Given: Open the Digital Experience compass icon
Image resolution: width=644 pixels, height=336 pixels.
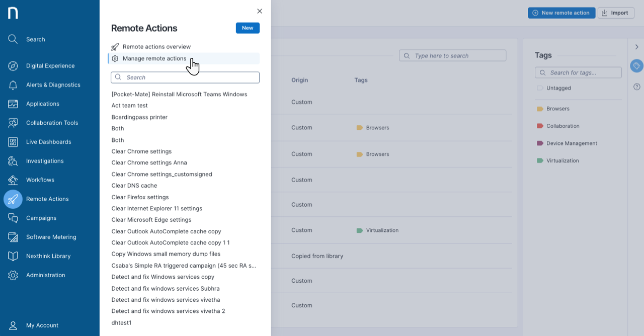Looking at the screenshot, I should coord(13,66).
